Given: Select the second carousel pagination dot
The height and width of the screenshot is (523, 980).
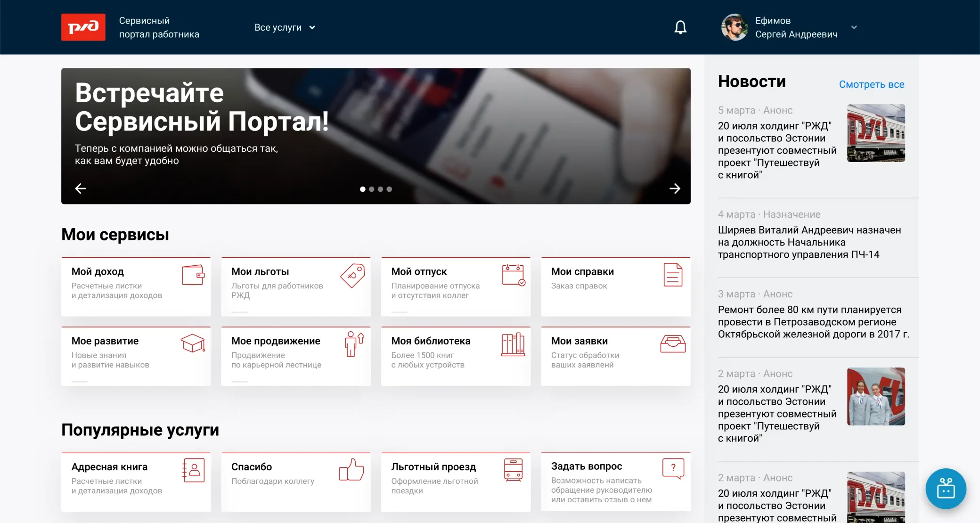Looking at the screenshot, I should coord(371,189).
